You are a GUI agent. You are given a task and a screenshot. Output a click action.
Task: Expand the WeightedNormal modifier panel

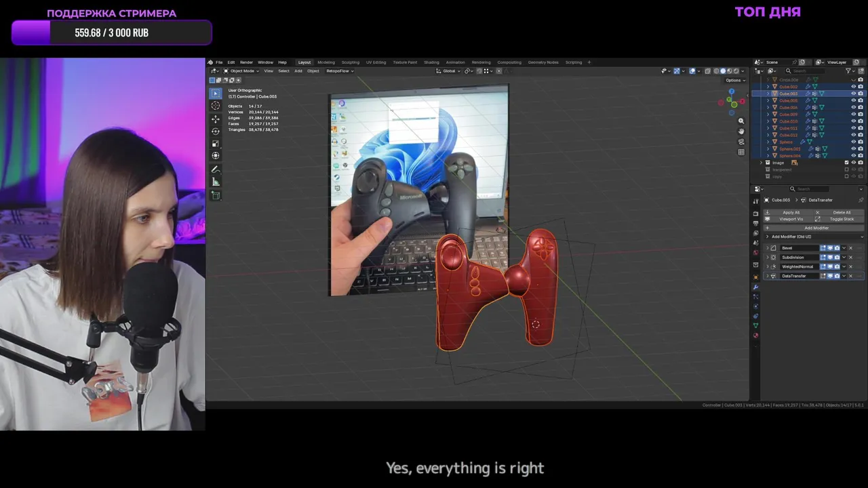(x=768, y=266)
